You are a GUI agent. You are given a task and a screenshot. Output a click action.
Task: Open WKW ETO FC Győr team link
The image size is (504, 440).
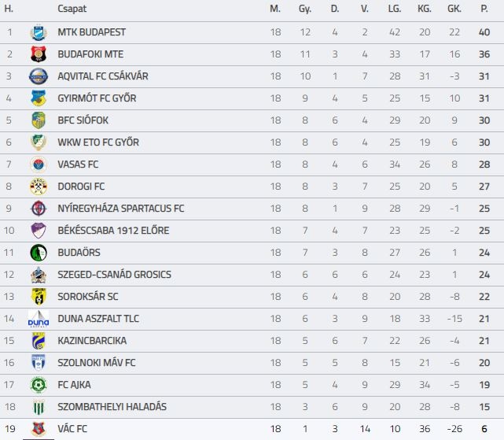click(98, 142)
